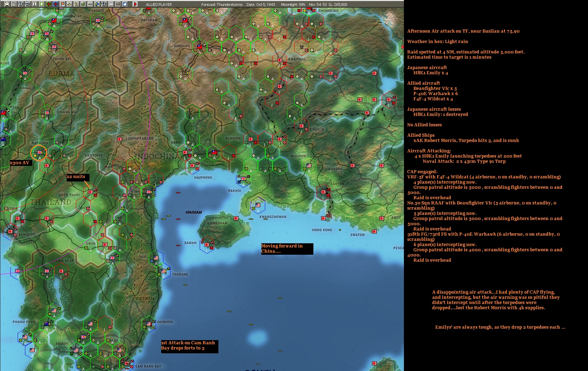Select the Japanese unit at Canton
The width and height of the screenshot is (588, 371).
pyautogui.click(x=324, y=192)
